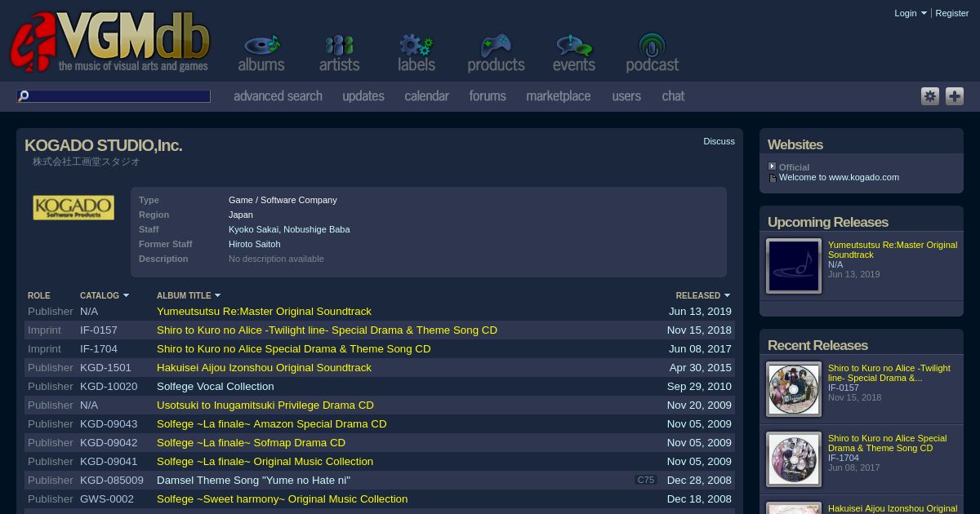Open Solfege Sweet harmony Original Music Collection
Viewport: 980px width, 514px height.
coord(282,499)
